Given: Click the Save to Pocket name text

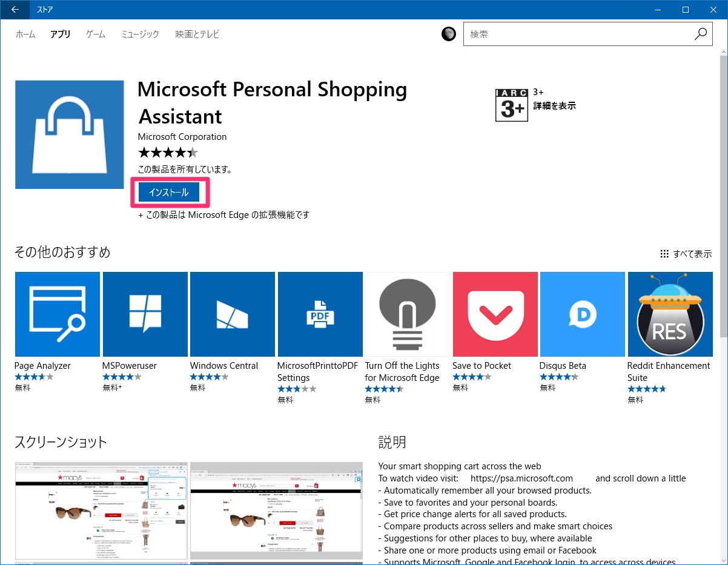Looking at the screenshot, I should [481, 366].
